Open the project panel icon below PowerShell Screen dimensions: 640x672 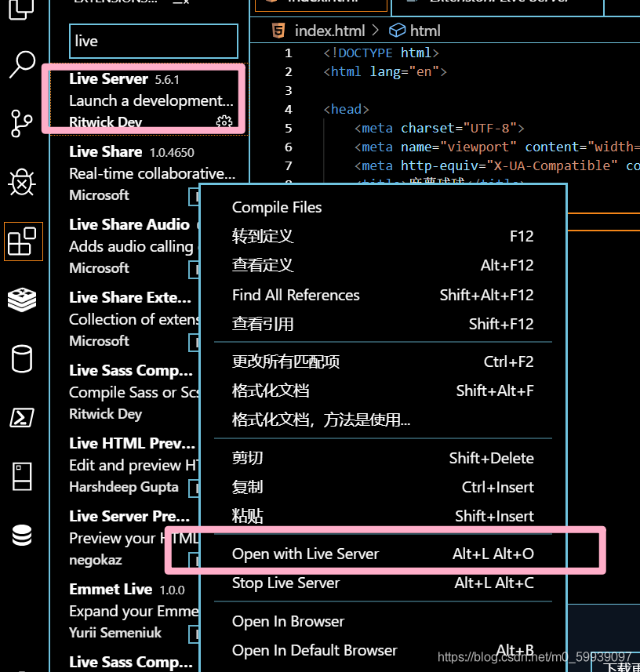tap(22, 476)
